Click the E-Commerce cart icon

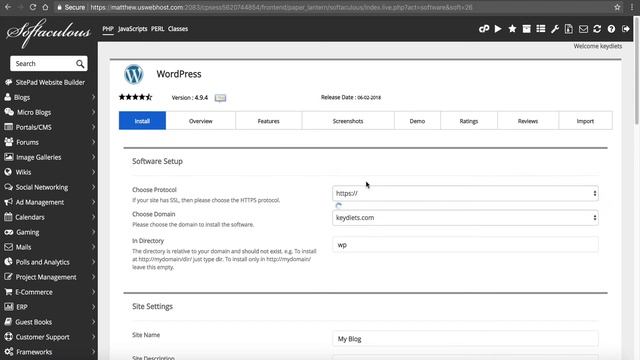click(8, 292)
